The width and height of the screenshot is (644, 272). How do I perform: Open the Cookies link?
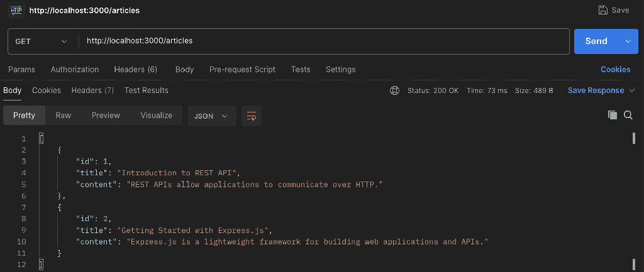click(615, 69)
